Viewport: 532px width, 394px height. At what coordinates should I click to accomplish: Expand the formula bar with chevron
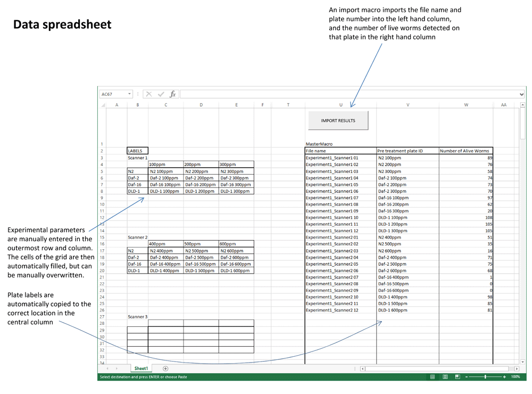521,94
